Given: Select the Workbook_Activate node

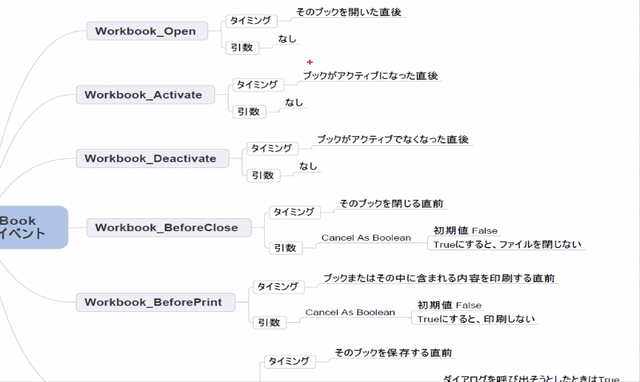Looking at the screenshot, I should [x=145, y=95].
